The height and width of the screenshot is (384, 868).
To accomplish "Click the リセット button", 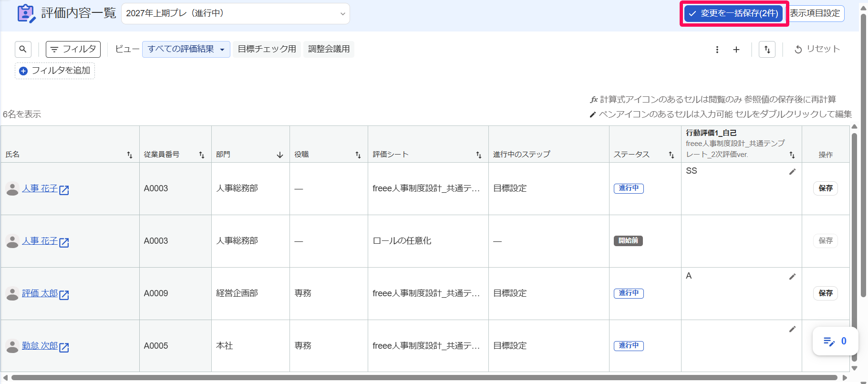I will (817, 49).
